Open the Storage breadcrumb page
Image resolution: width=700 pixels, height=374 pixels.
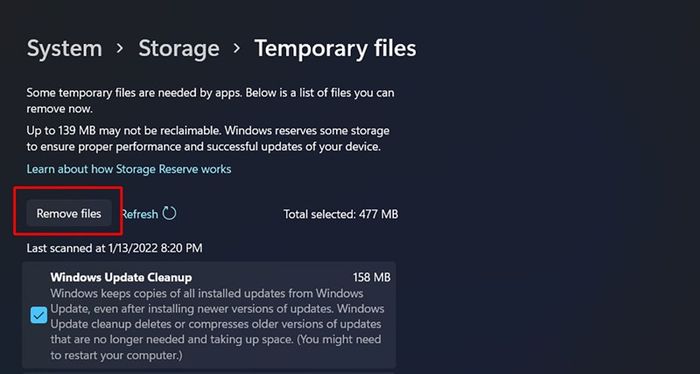[179, 48]
